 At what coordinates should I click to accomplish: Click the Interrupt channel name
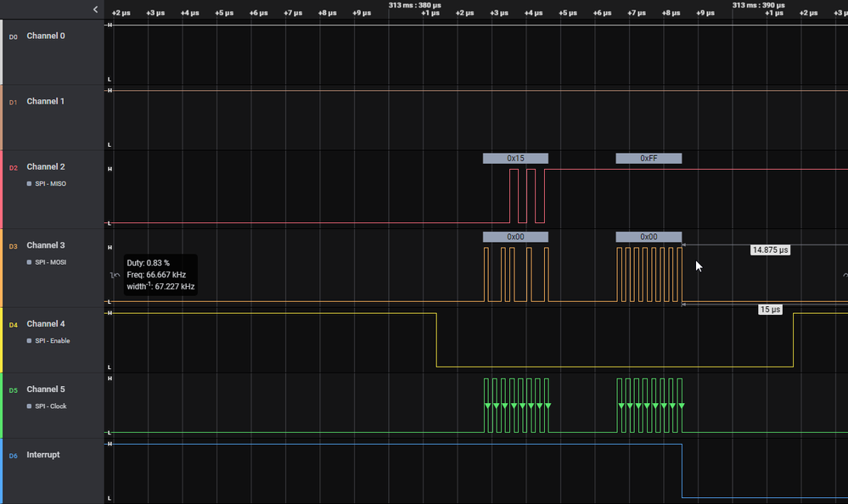coord(43,454)
